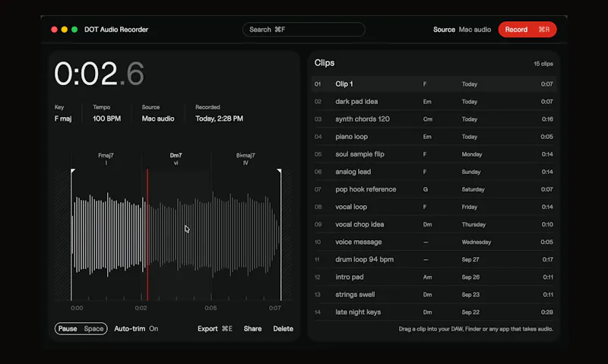Viewport: 608px width, 364px height.
Task: Select the strings swell clip
Action: [433, 295]
